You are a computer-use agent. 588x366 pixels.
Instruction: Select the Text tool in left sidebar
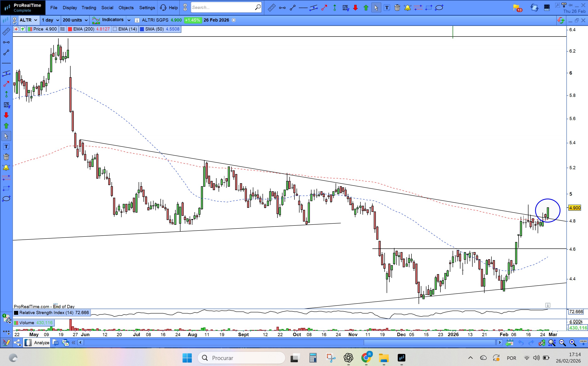(6, 147)
